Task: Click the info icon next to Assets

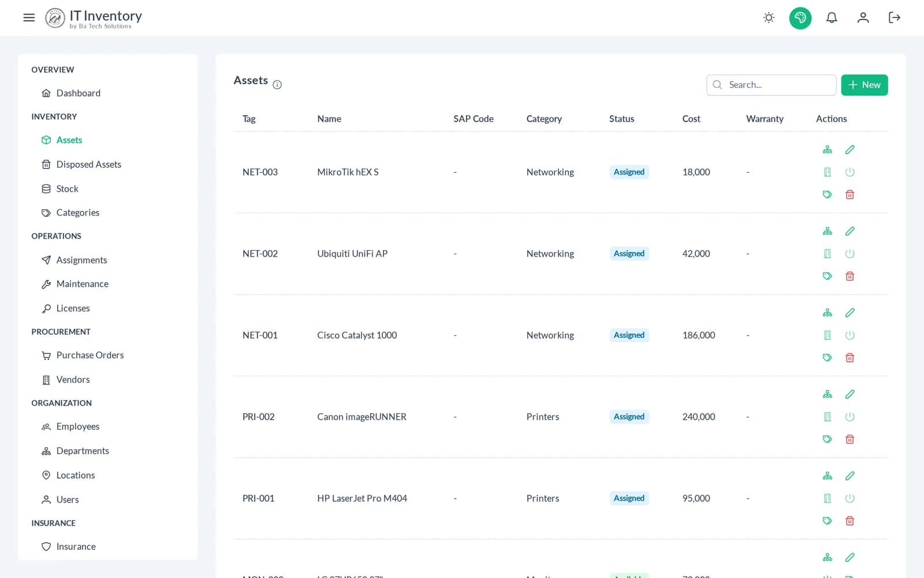Action: pyautogui.click(x=277, y=84)
